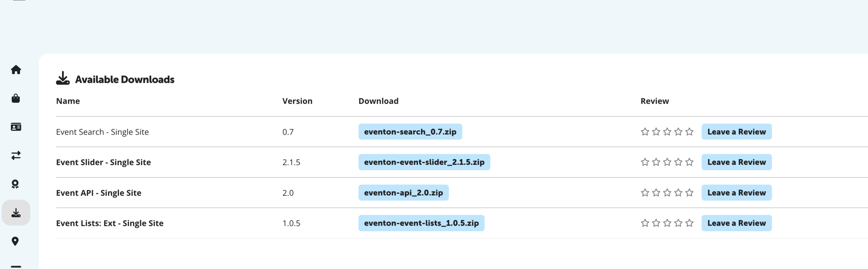Open the award ribbon sidebar icon
This screenshot has width=868, height=269.
[15, 184]
